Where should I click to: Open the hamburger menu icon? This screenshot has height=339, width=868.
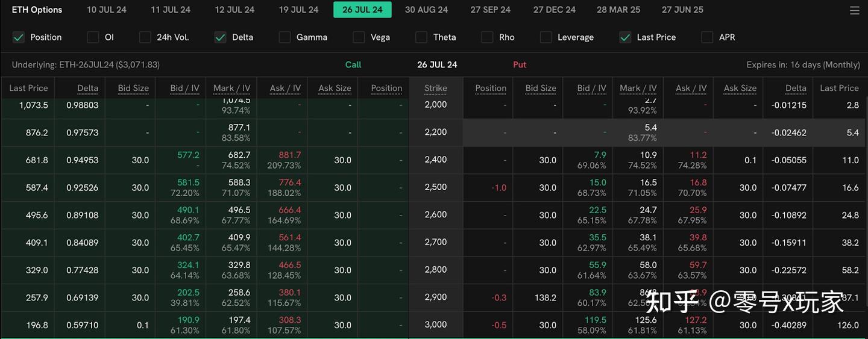coord(854,10)
